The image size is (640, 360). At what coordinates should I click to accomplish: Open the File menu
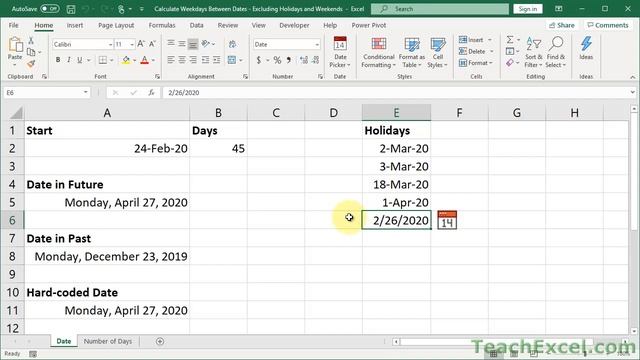[13, 25]
